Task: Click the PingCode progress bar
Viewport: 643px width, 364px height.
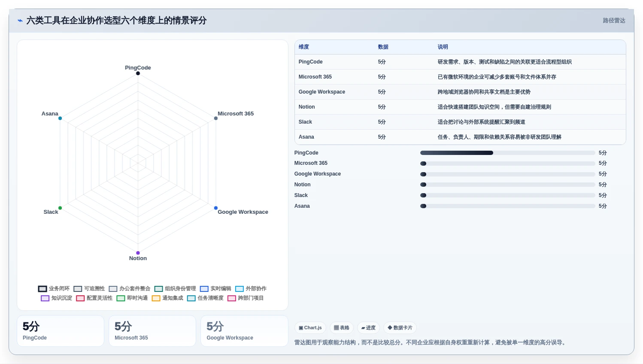Action: click(508, 153)
